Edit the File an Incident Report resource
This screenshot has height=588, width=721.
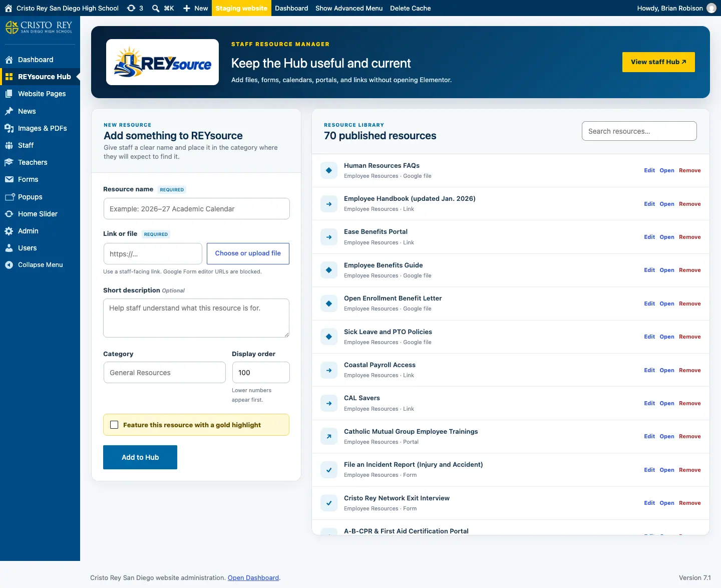[x=649, y=470]
